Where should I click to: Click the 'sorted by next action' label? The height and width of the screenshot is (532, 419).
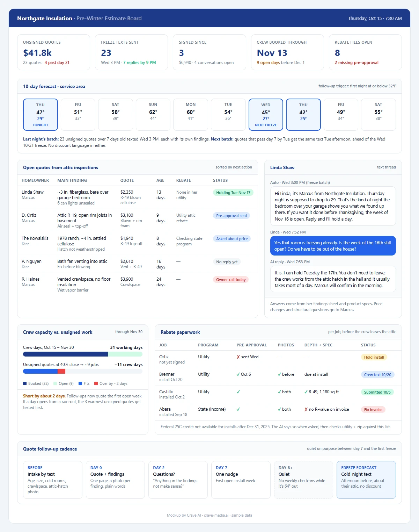click(x=234, y=167)
